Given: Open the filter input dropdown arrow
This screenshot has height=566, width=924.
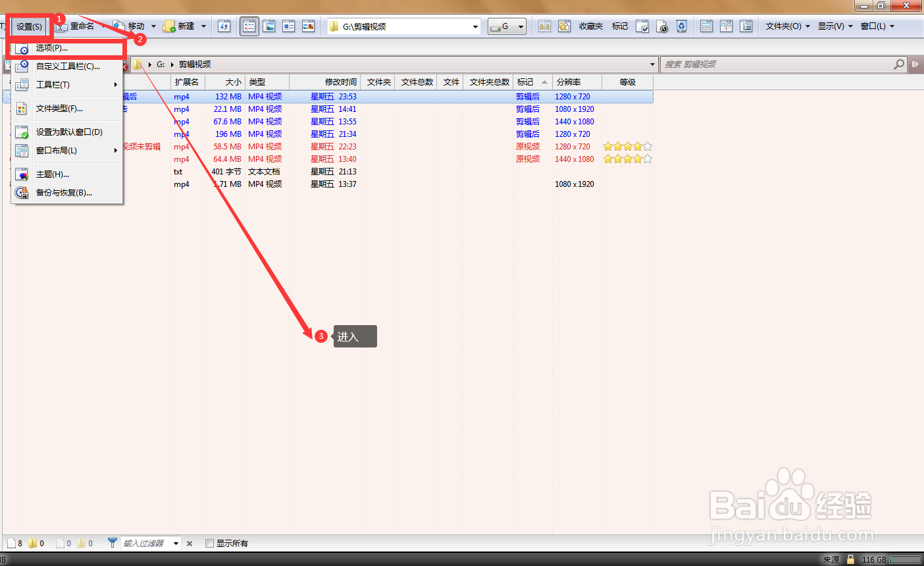Looking at the screenshot, I should [176, 544].
